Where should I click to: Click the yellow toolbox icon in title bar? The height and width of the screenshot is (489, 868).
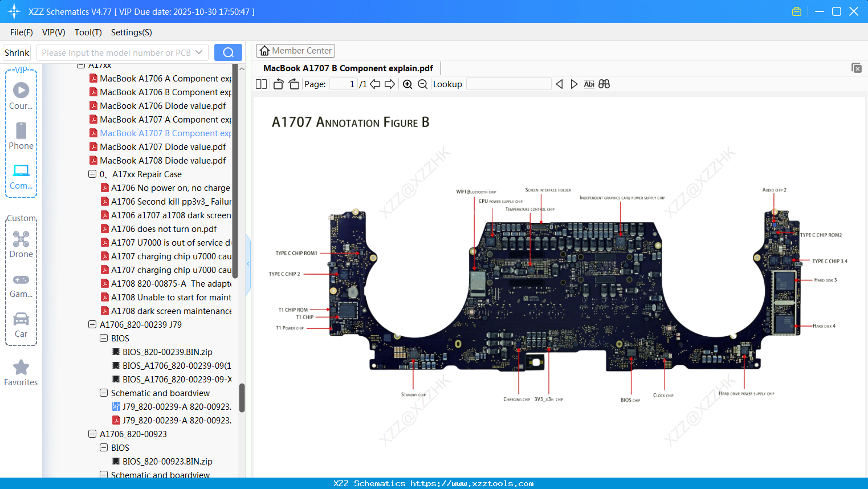click(797, 11)
